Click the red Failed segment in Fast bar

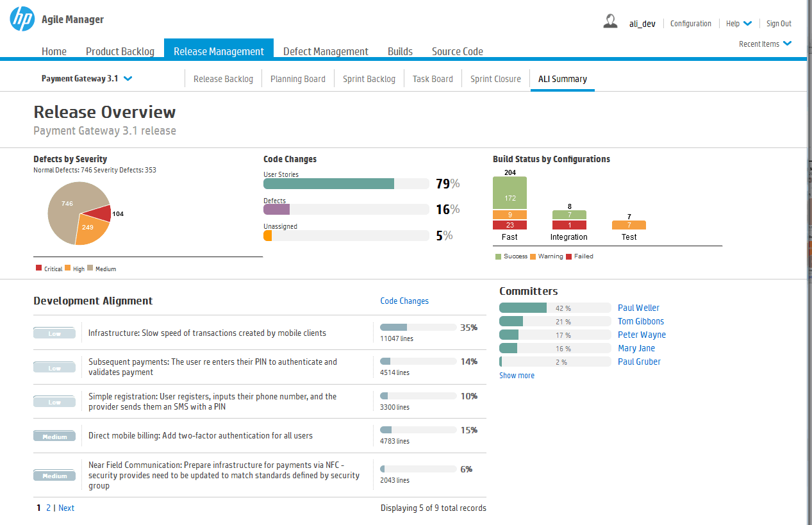click(x=510, y=225)
